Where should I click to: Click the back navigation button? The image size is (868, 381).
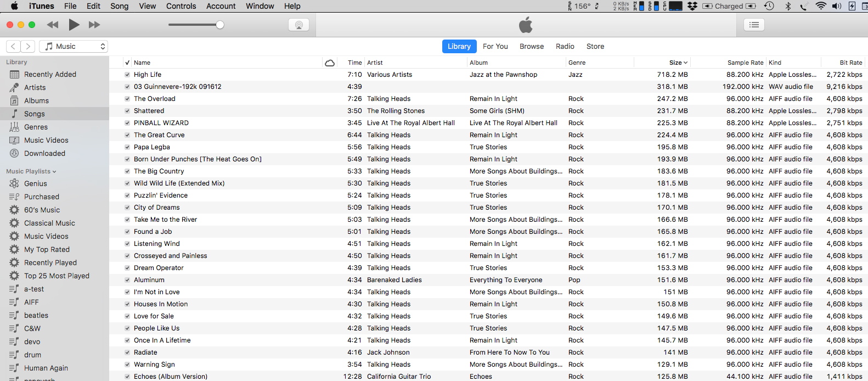14,47
